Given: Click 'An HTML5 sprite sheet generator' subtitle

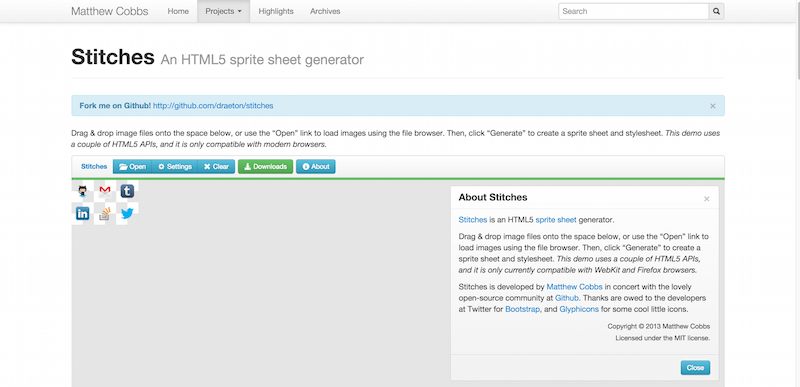Looking at the screenshot, I should [x=262, y=60].
